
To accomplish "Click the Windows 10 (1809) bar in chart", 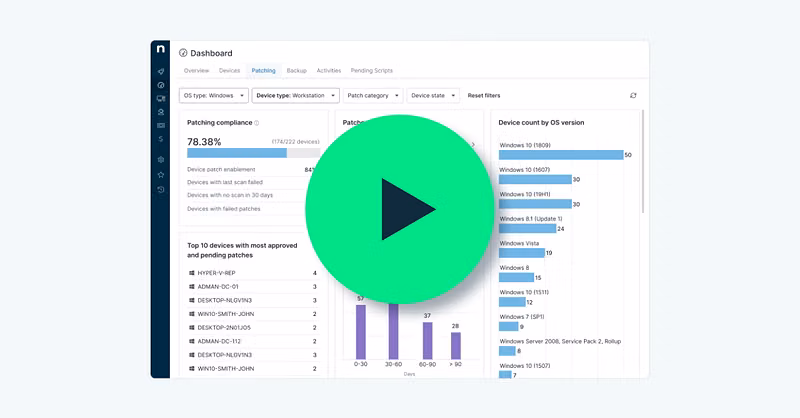I will [x=560, y=155].
